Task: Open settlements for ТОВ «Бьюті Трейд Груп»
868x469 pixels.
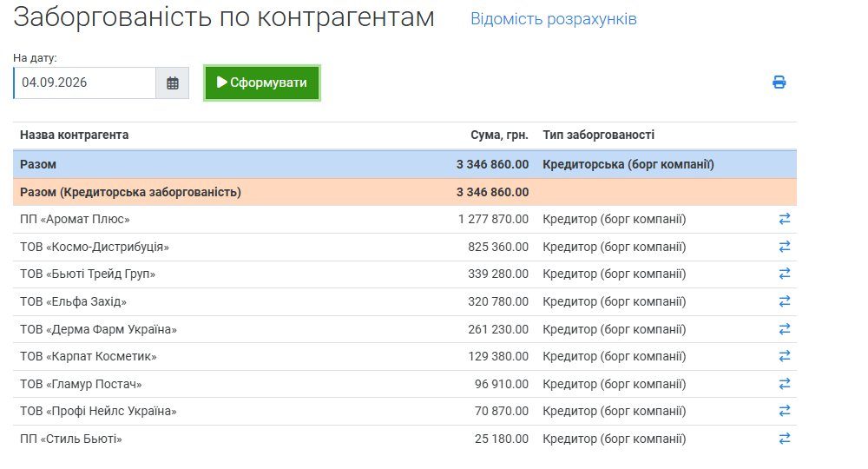Action: click(785, 274)
